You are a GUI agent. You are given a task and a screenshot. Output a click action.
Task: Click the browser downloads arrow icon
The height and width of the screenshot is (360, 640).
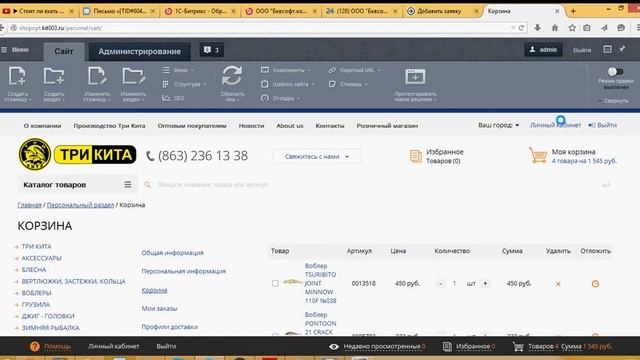538,28
